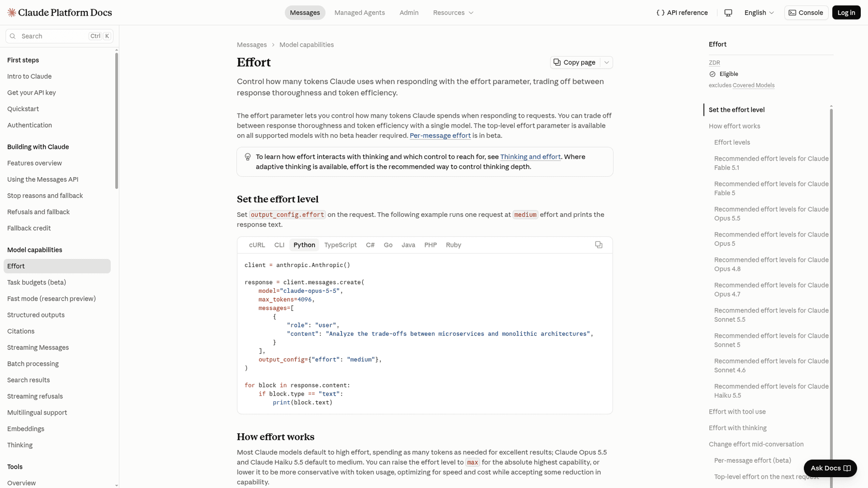The width and height of the screenshot is (868, 488).
Task: Select the Go code tab
Action: pyautogui.click(x=388, y=245)
